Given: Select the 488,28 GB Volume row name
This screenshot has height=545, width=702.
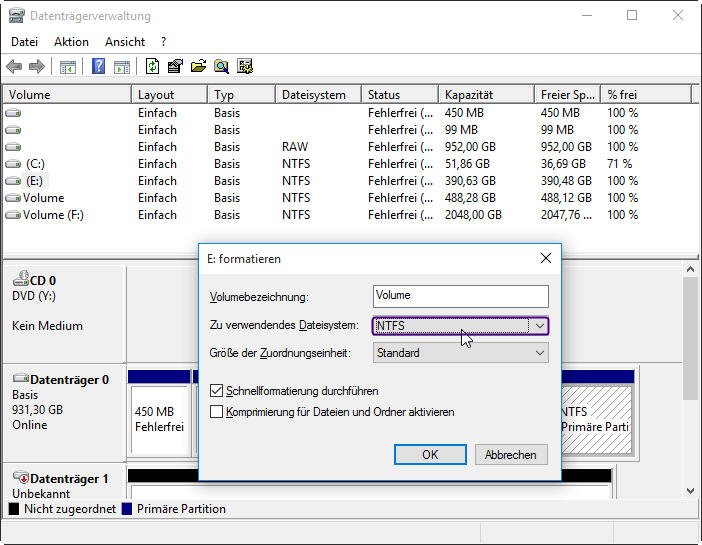Looking at the screenshot, I should (43, 198).
